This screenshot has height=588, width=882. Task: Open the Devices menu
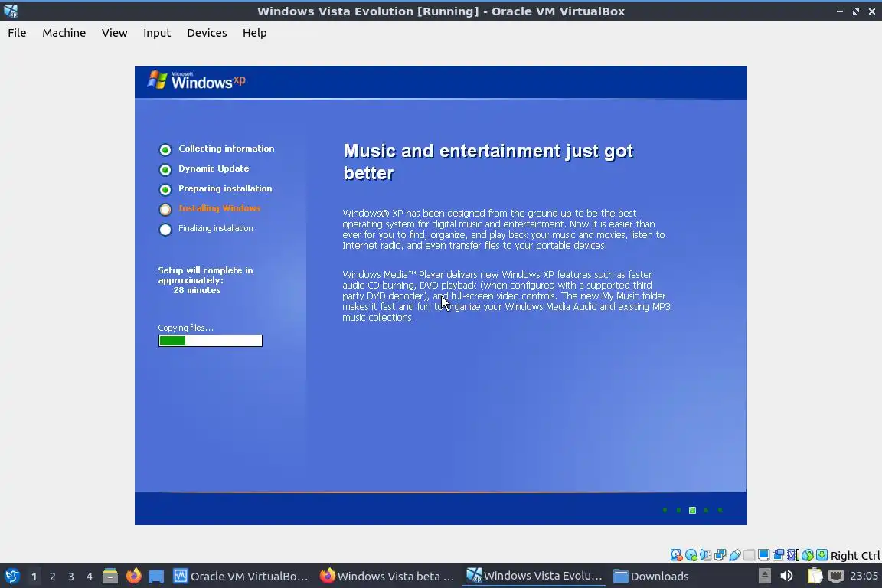pyautogui.click(x=207, y=33)
